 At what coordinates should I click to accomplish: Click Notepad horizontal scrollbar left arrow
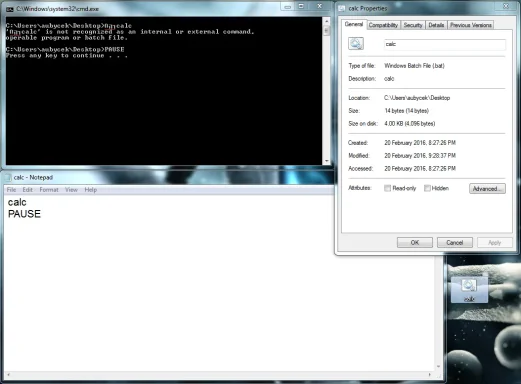pos(8,375)
